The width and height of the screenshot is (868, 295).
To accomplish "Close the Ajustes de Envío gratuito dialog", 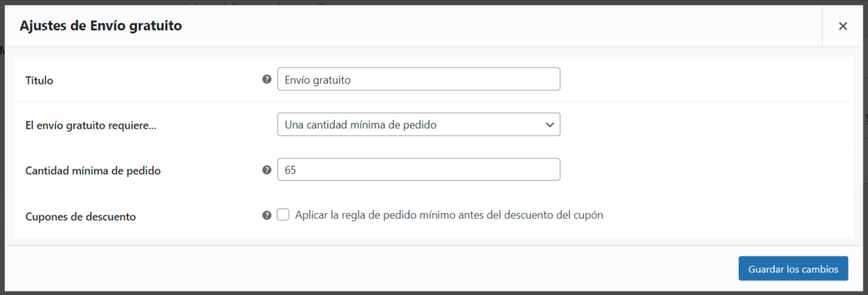I will [843, 26].
